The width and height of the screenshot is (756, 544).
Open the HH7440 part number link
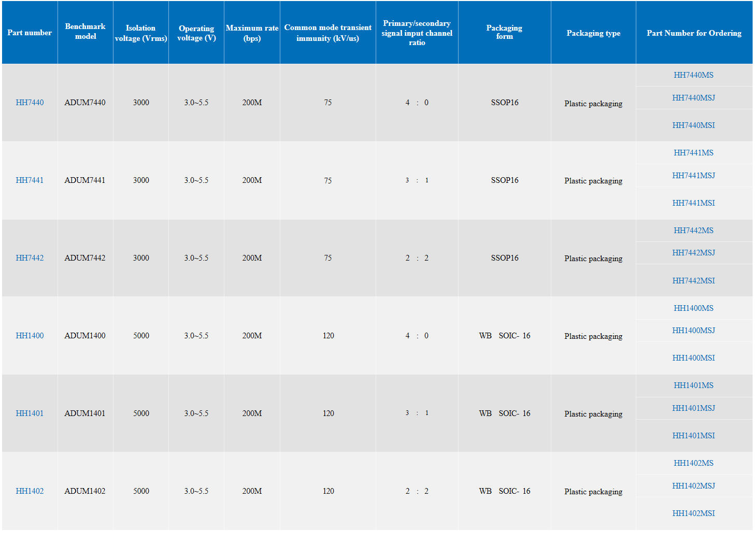pyautogui.click(x=30, y=103)
